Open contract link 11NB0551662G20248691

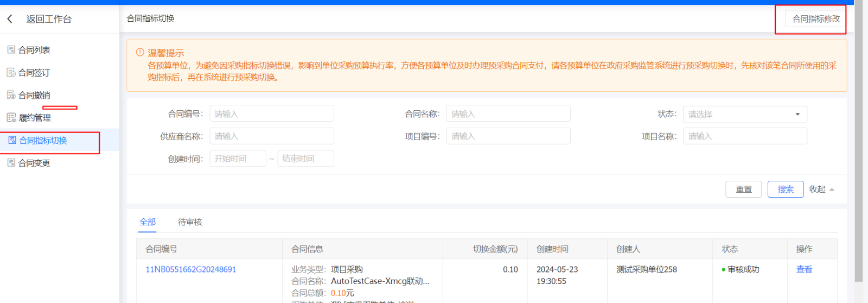190,269
